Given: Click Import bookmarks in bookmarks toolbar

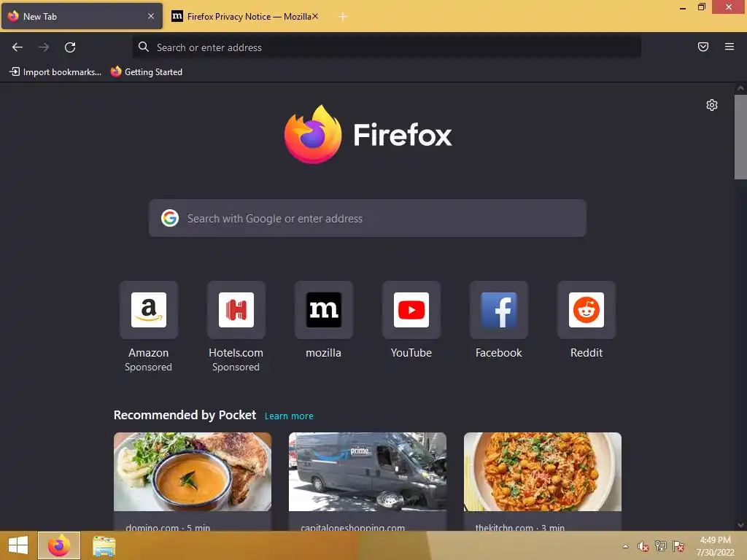Looking at the screenshot, I should pos(55,72).
